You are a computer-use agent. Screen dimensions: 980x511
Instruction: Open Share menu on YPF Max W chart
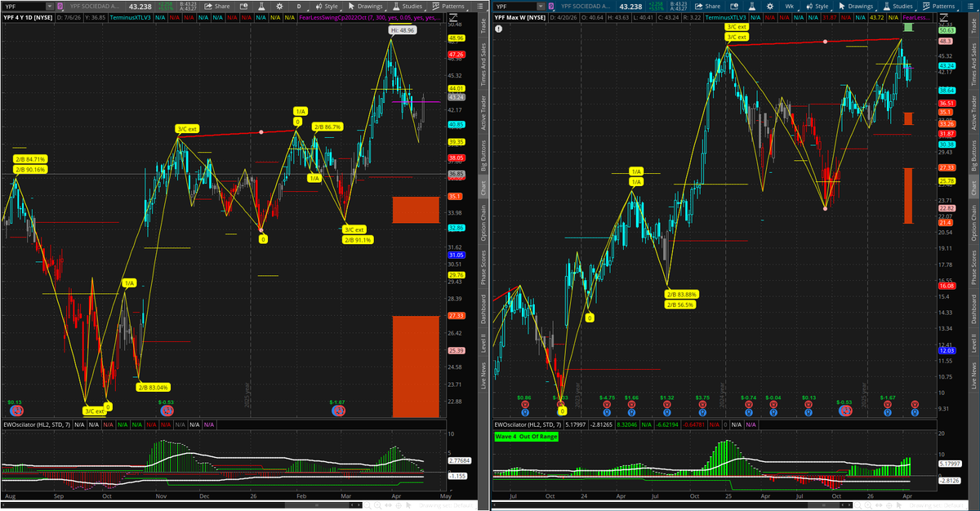707,7
